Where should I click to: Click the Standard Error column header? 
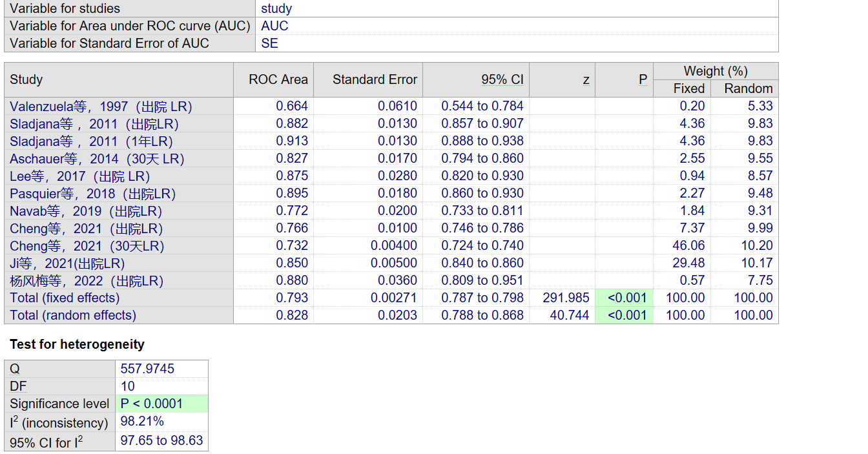tap(375, 79)
